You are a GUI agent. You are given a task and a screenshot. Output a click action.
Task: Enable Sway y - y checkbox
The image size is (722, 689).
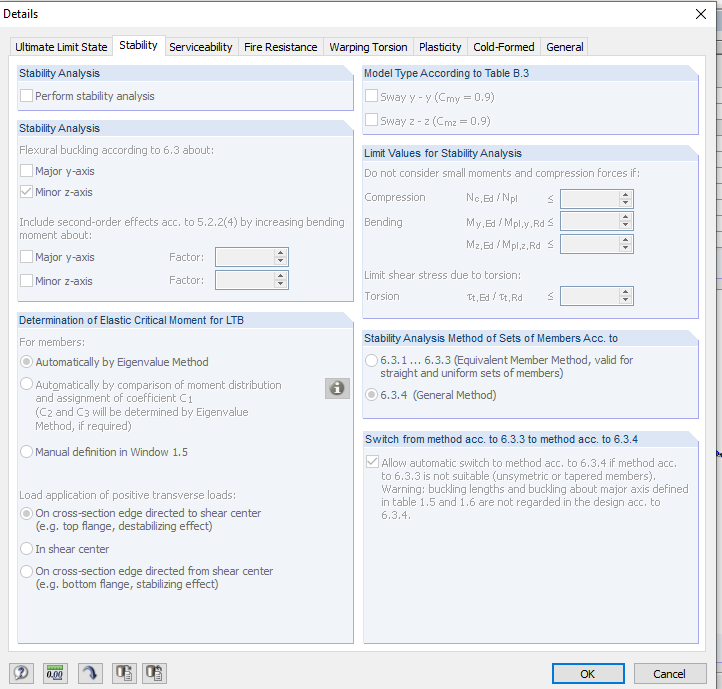click(371, 96)
